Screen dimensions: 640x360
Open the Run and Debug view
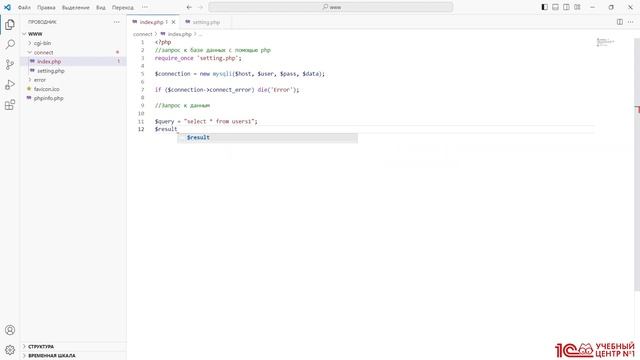tap(10, 84)
